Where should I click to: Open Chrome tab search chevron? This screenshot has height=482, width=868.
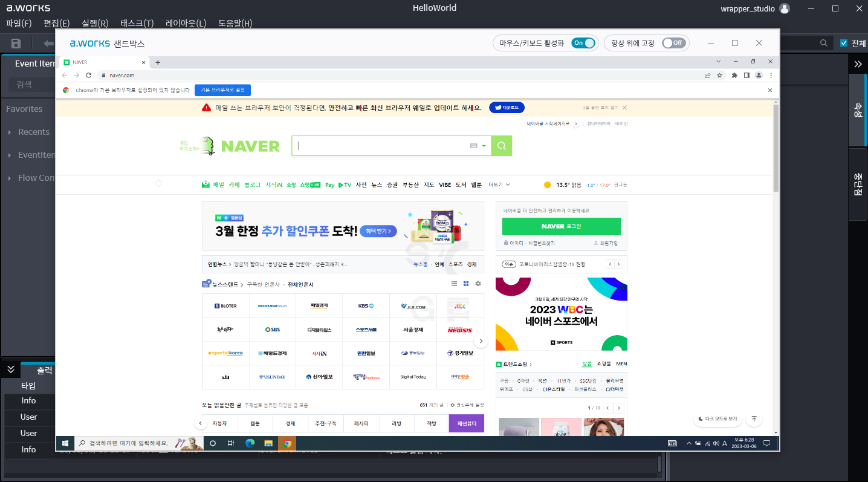coord(719,62)
